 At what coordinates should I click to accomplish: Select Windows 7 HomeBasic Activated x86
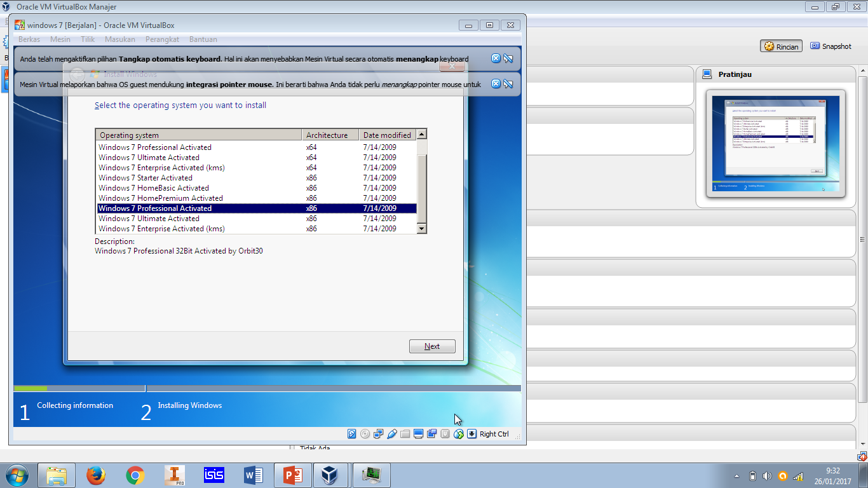pyautogui.click(x=256, y=188)
